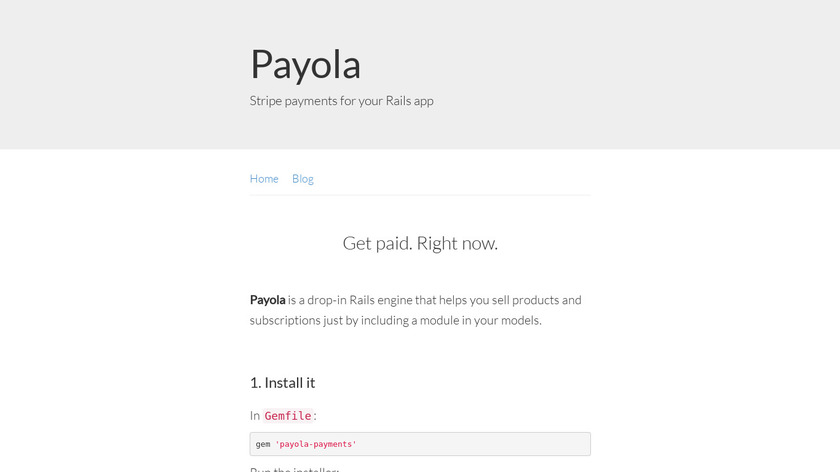The image size is (840, 472).
Task: Click the "Get paid." heading text
Action: pyautogui.click(x=376, y=243)
